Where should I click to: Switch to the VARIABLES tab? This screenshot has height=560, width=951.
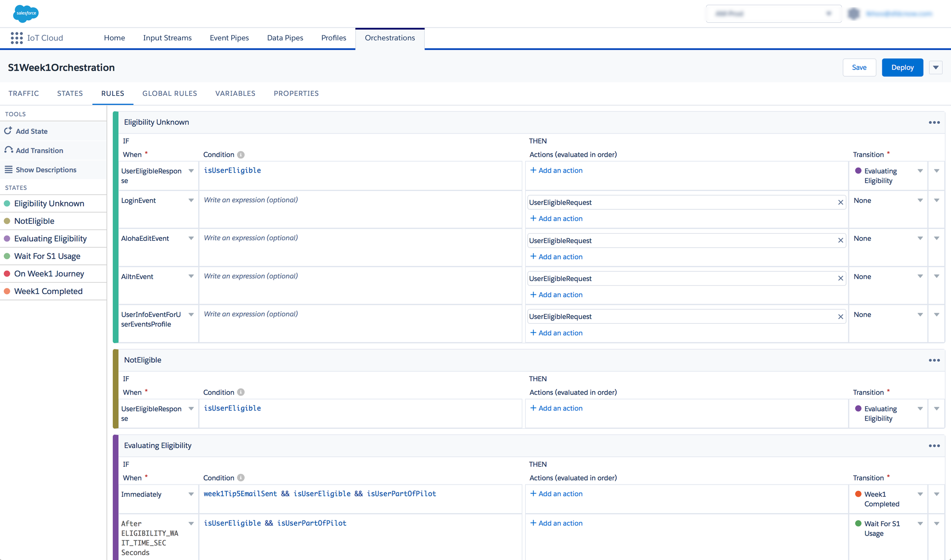click(235, 94)
